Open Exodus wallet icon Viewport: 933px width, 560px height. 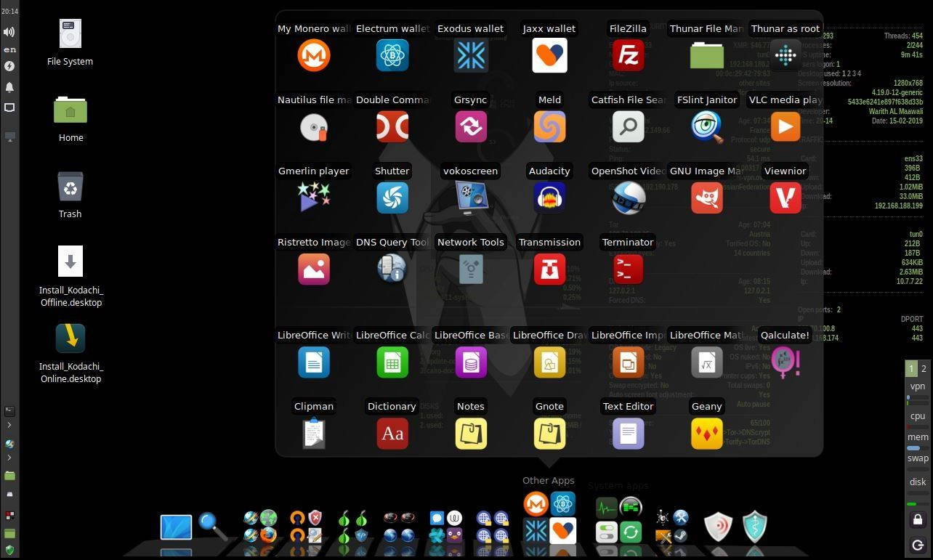click(x=471, y=55)
